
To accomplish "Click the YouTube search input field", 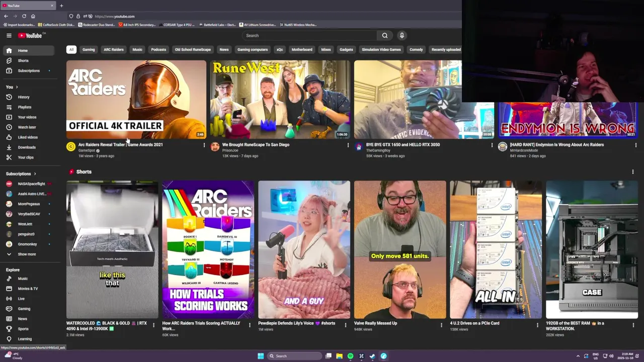I will (309, 35).
